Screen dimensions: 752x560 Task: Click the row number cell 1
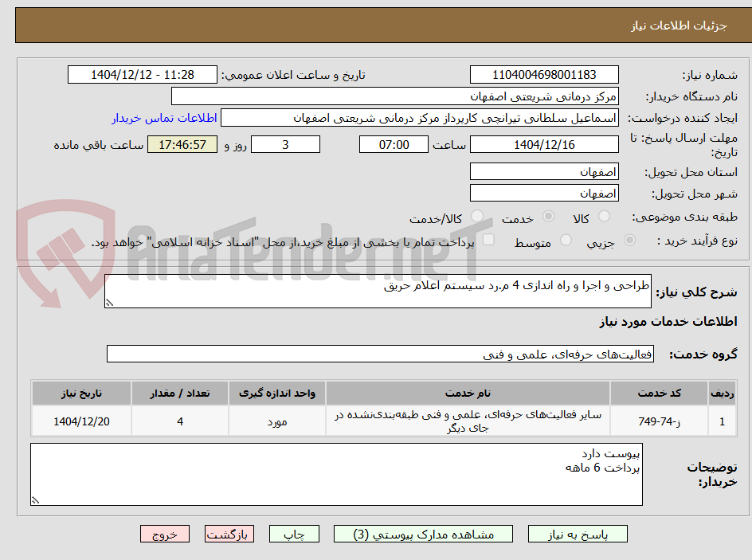click(723, 421)
